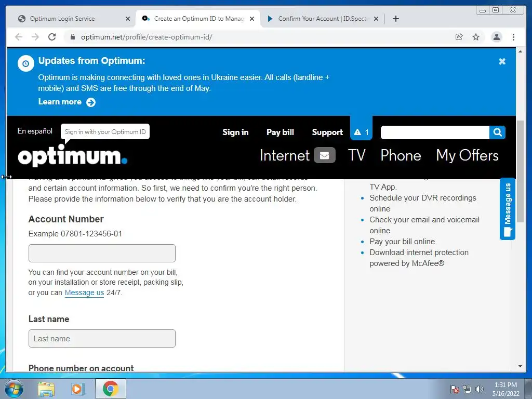Open the Chrome three-dot menu
Screen dimensions: 532x399
(x=513, y=37)
